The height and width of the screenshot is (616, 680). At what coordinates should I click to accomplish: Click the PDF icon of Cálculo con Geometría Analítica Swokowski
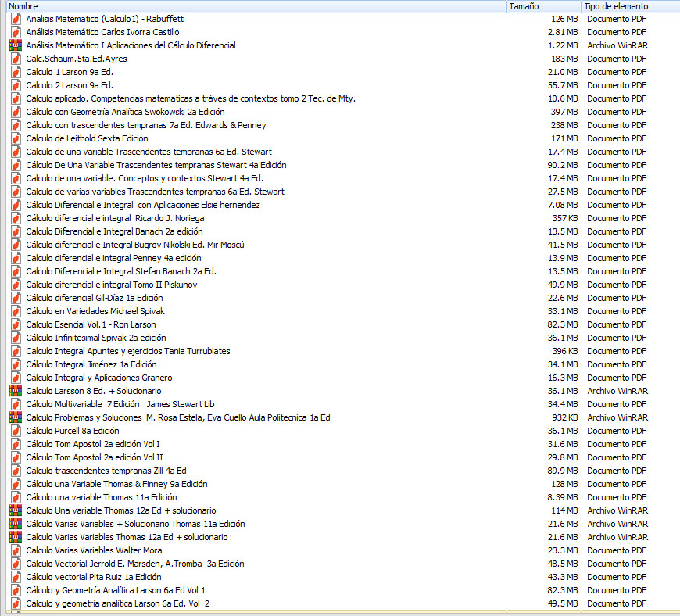(16, 112)
